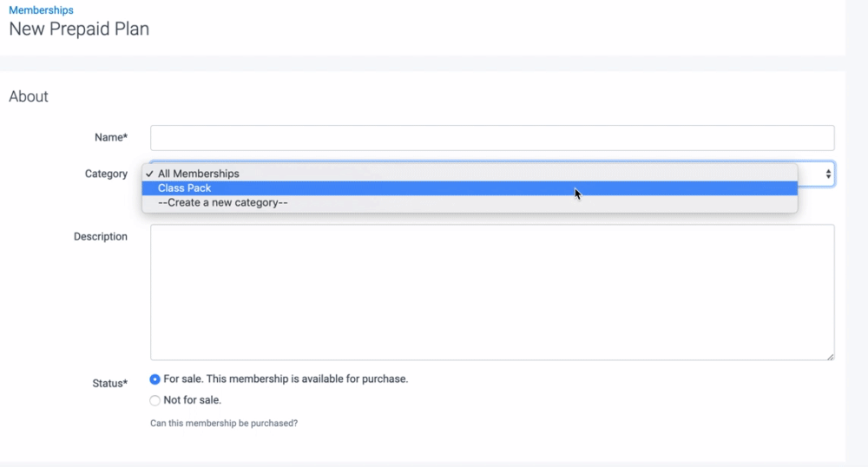Choose the All Memberships category option
The height and width of the screenshot is (467, 868).
coord(198,174)
